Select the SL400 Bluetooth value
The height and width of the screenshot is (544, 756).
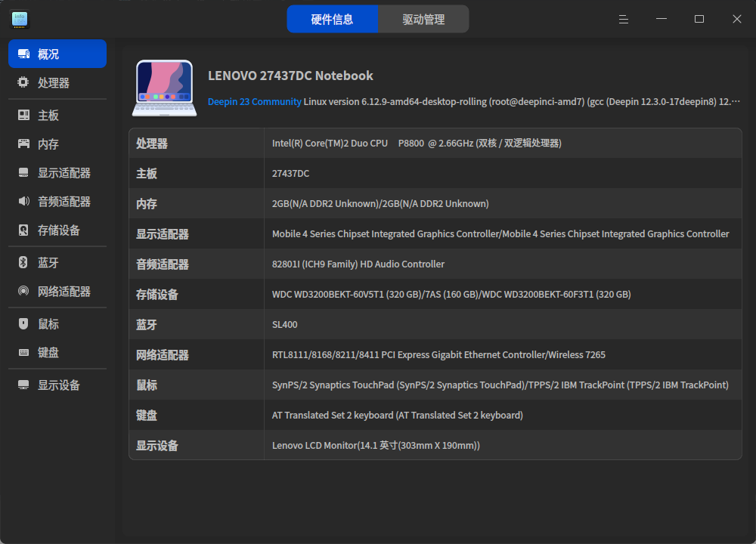(x=284, y=325)
